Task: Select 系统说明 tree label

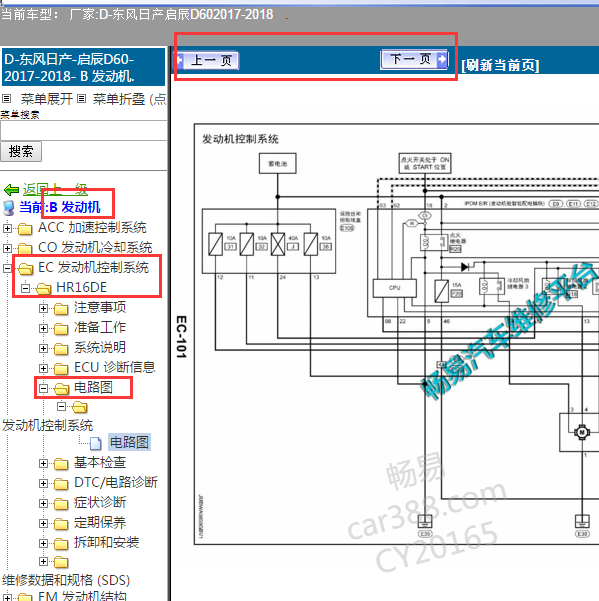Action: (x=100, y=347)
